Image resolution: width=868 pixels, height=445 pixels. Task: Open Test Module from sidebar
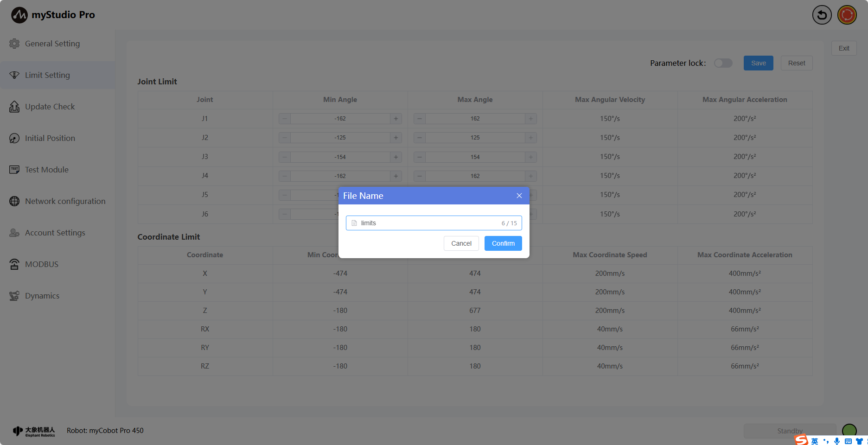pos(46,170)
